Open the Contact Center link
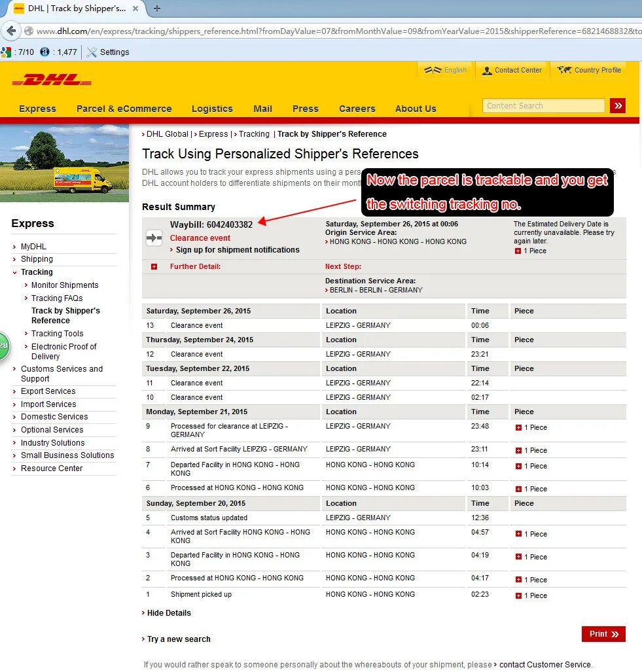Viewport: 642px width, 672px height. point(512,70)
